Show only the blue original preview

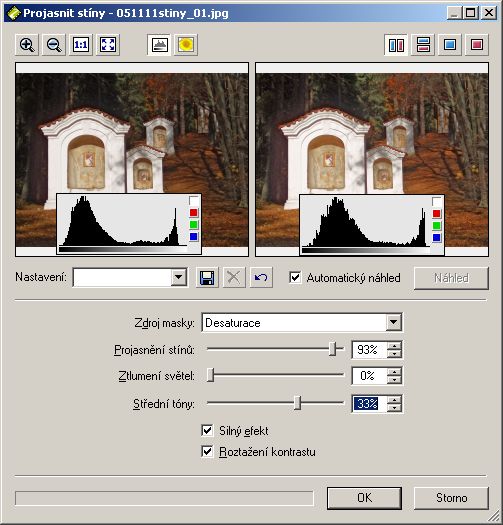pos(450,45)
